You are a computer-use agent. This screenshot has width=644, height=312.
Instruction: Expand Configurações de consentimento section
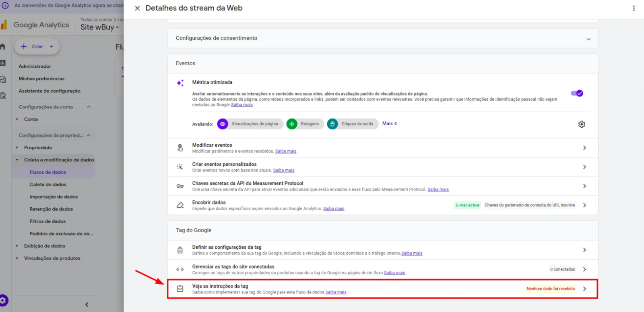point(382,38)
